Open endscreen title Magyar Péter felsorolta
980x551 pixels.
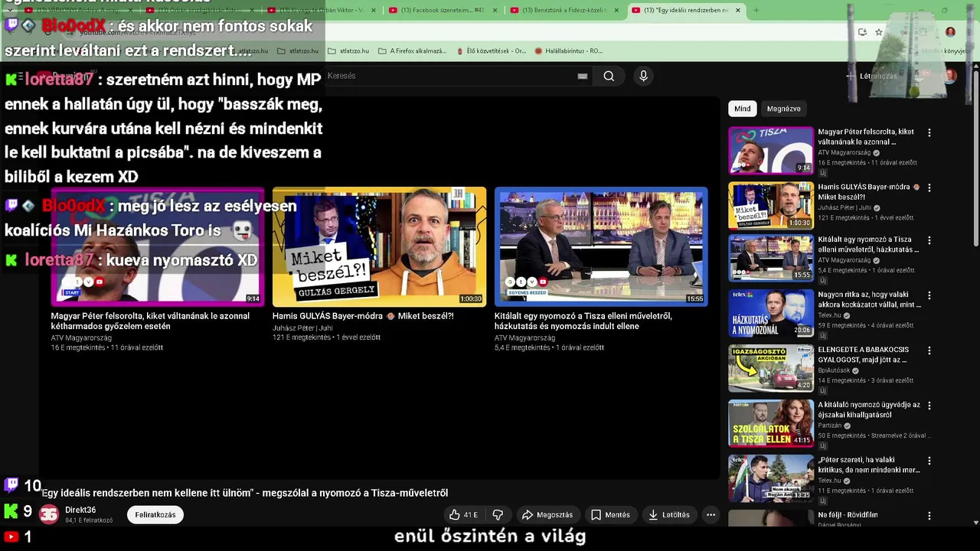coord(150,321)
